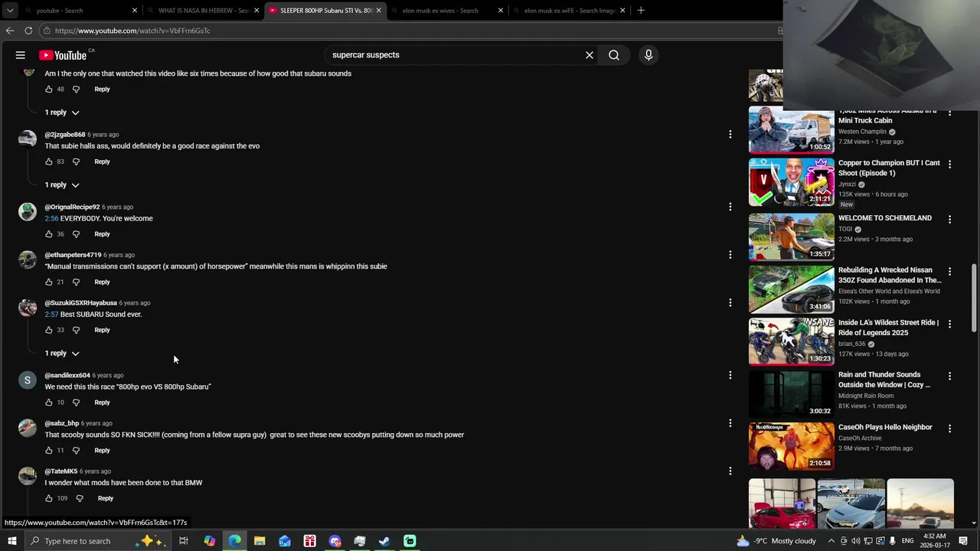
Task: Clear the search box with X icon
Action: click(x=590, y=55)
